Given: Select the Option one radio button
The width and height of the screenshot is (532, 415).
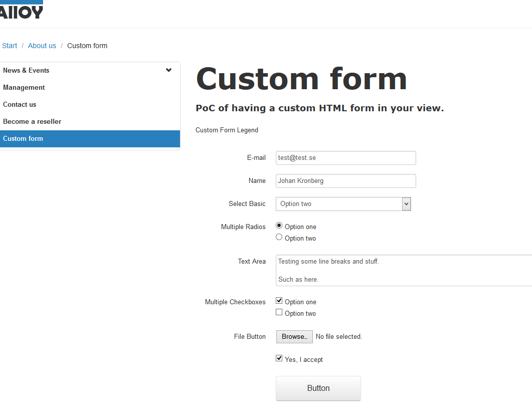Looking at the screenshot, I should coord(279,225).
